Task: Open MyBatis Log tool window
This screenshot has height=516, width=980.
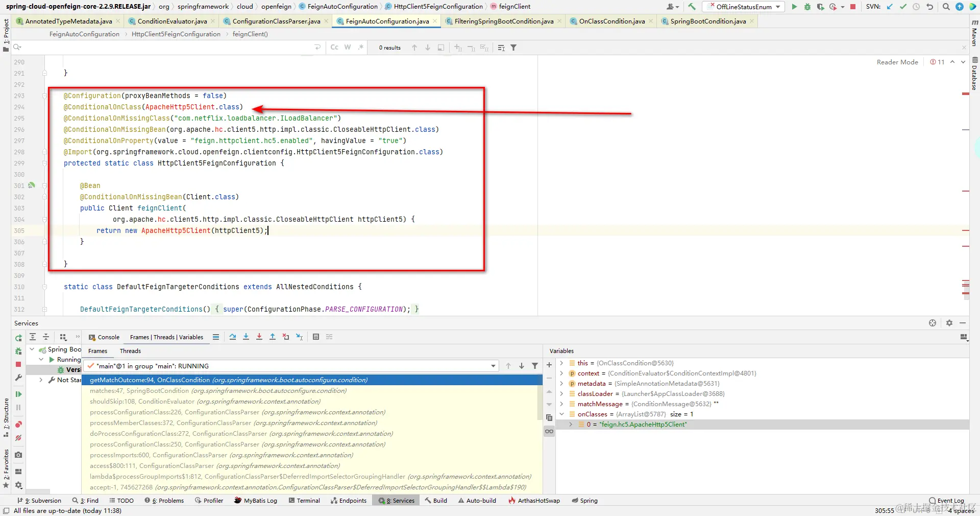Action: tap(256, 501)
